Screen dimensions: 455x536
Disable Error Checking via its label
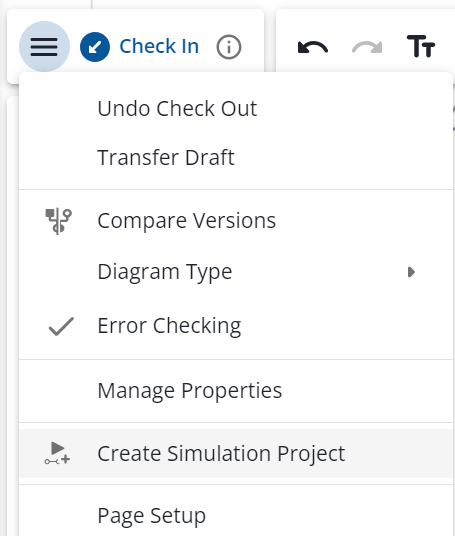pos(169,326)
